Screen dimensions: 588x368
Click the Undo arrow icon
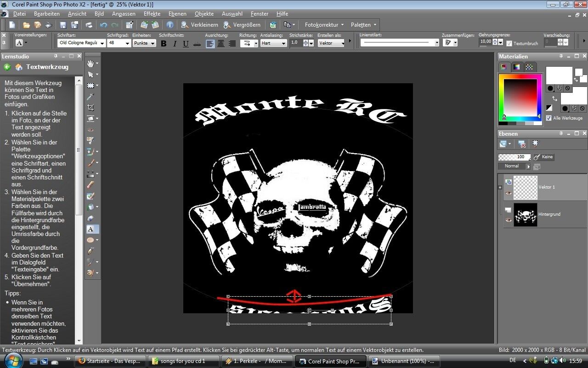pos(103,25)
